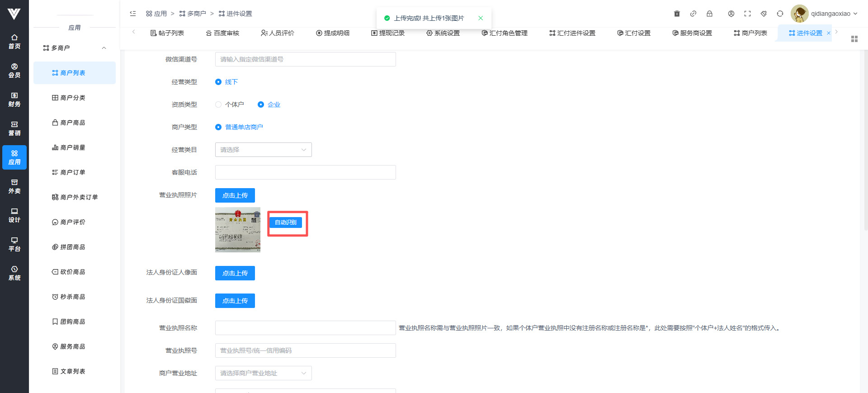The width and height of the screenshot is (868, 393).
Task: Select the 个体户 radio option
Action: tap(219, 104)
